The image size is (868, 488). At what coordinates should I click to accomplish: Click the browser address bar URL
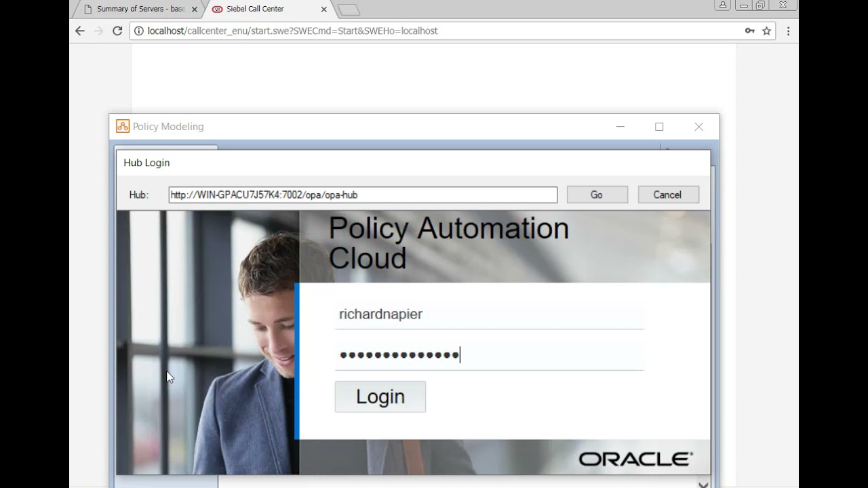(292, 30)
